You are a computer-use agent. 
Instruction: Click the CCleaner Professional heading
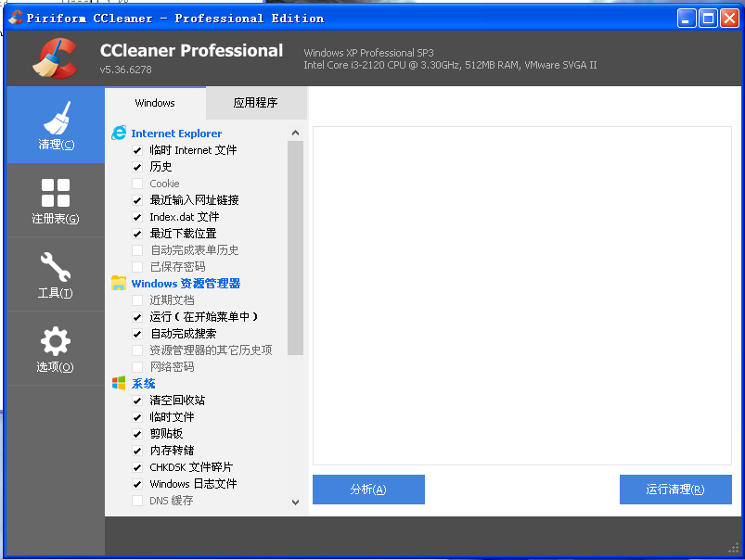[191, 50]
